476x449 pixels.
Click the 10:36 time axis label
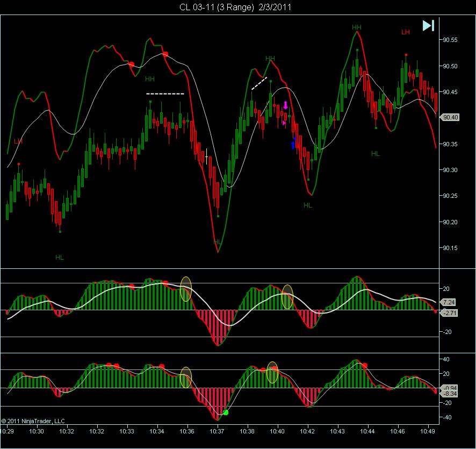tap(187, 431)
